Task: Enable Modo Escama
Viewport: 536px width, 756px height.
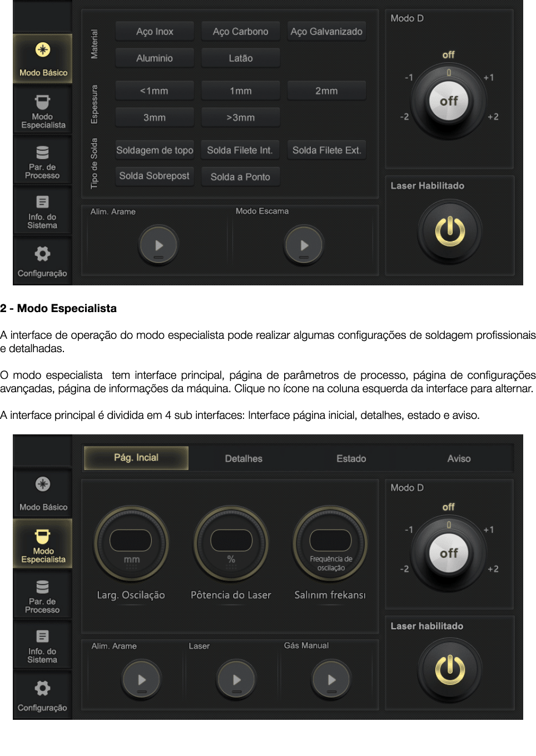Action: pyautogui.click(x=304, y=244)
